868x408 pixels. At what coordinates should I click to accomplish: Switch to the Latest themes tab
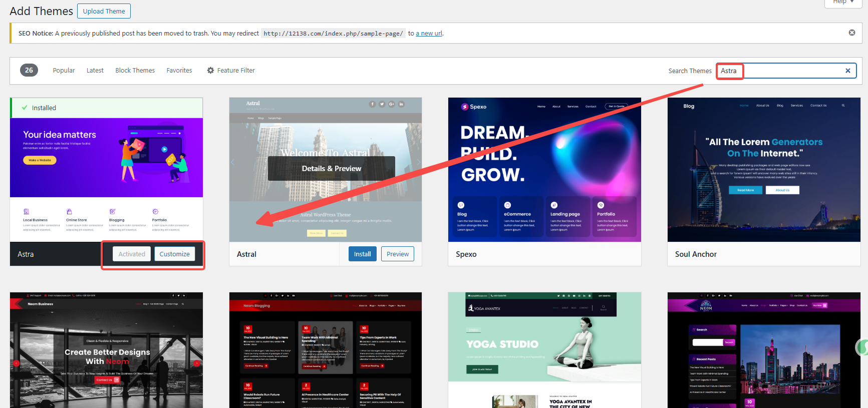95,71
